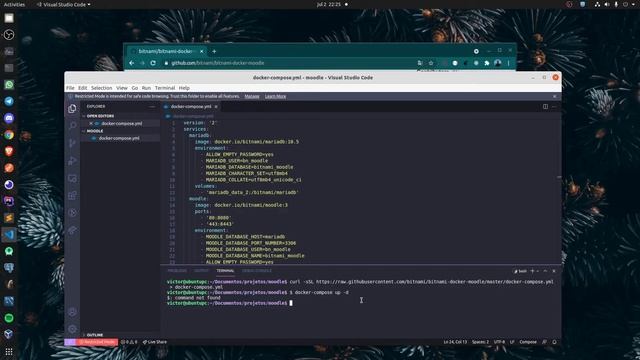Image resolution: width=640 pixels, height=360 pixels.
Task: Expand the Outline section
Action: (95, 335)
